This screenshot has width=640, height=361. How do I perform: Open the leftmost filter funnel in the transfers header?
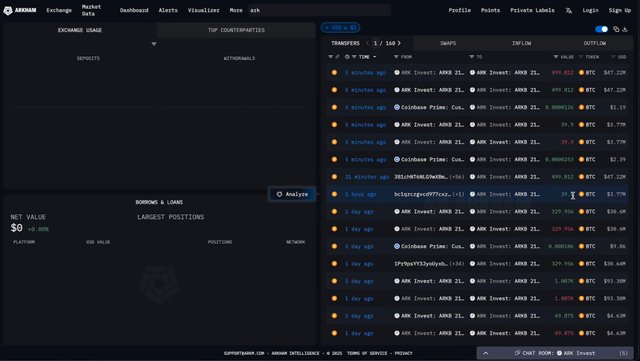coord(330,57)
